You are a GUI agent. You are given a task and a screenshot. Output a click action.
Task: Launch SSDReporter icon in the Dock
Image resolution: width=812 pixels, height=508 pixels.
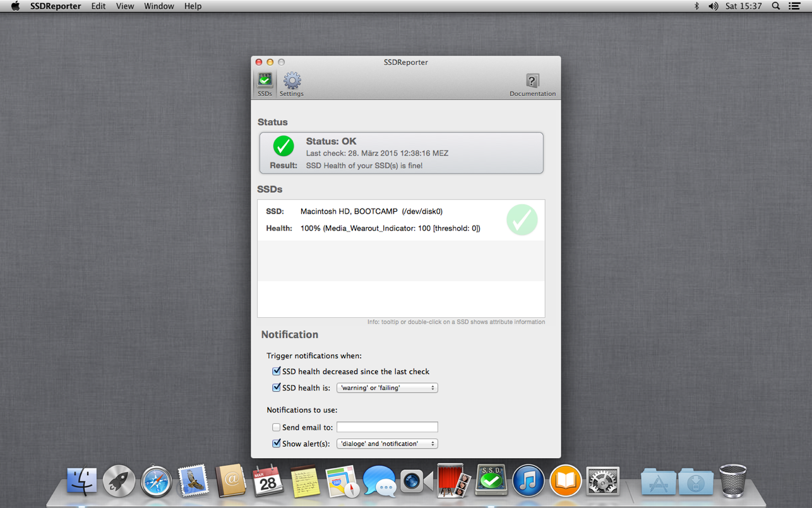(x=491, y=481)
